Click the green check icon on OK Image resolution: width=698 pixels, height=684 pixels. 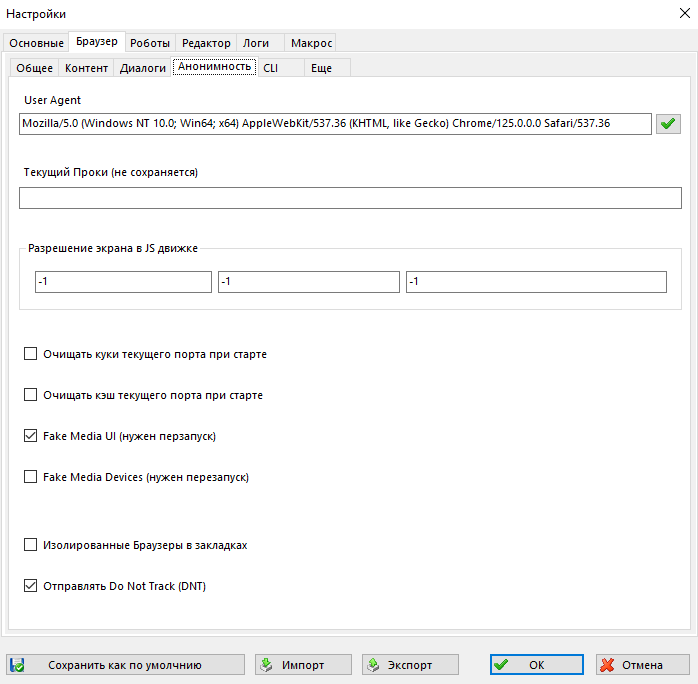[501, 665]
